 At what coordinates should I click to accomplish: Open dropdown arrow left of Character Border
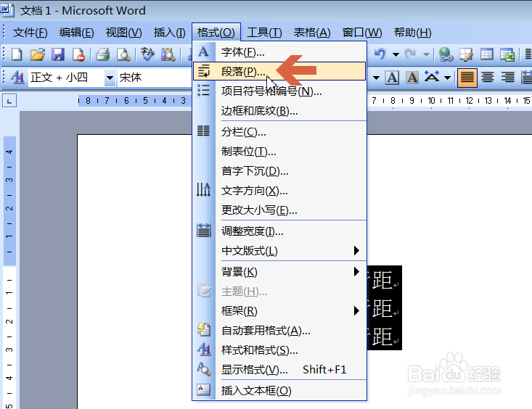pos(376,78)
